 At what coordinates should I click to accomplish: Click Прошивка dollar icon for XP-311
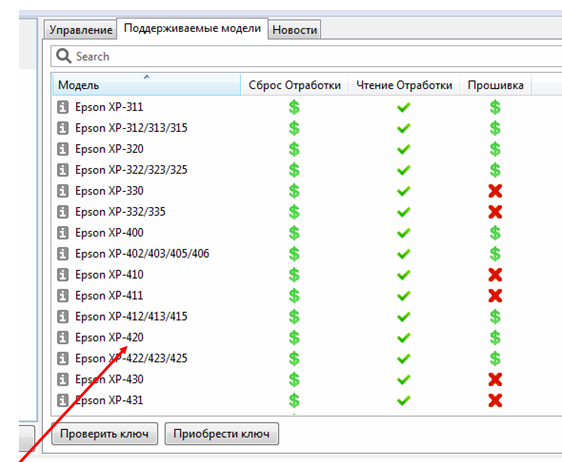[x=495, y=107]
